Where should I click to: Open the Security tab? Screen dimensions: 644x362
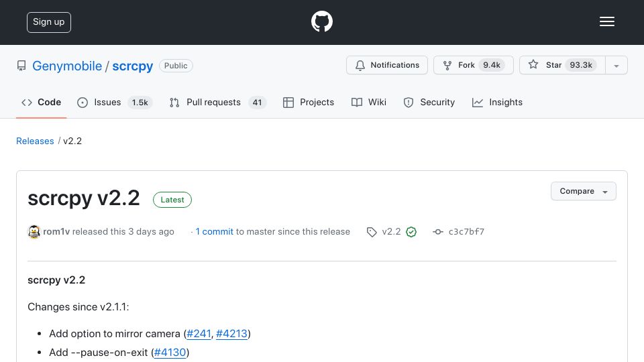point(429,102)
